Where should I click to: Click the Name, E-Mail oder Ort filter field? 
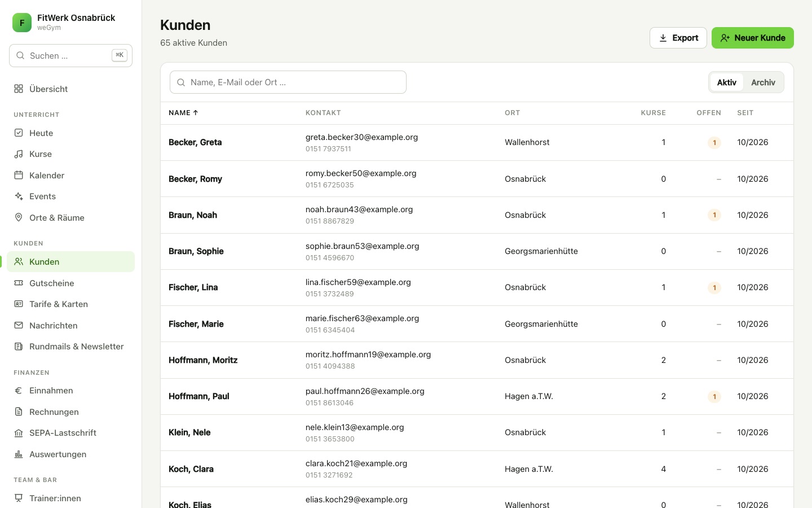tap(288, 82)
